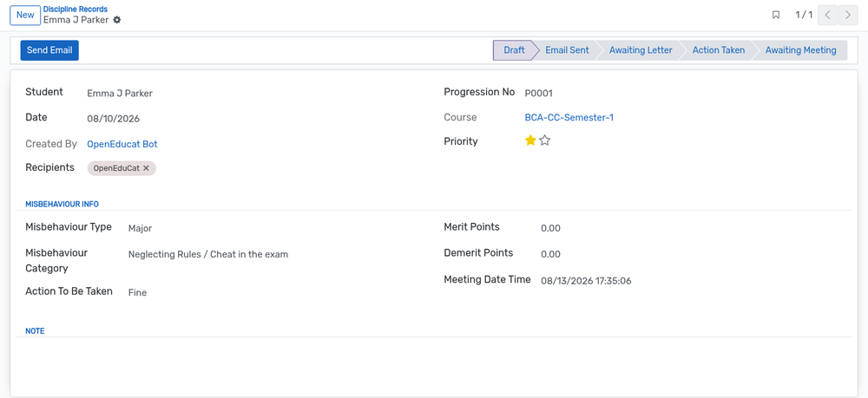
Task: Open Misbehaviour Type field showing Major
Action: [140, 228]
